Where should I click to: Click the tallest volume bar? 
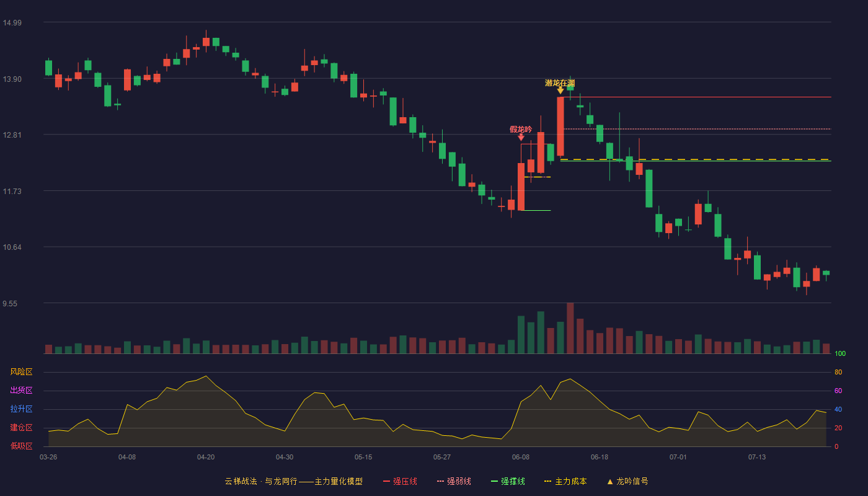pyautogui.click(x=570, y=328)
